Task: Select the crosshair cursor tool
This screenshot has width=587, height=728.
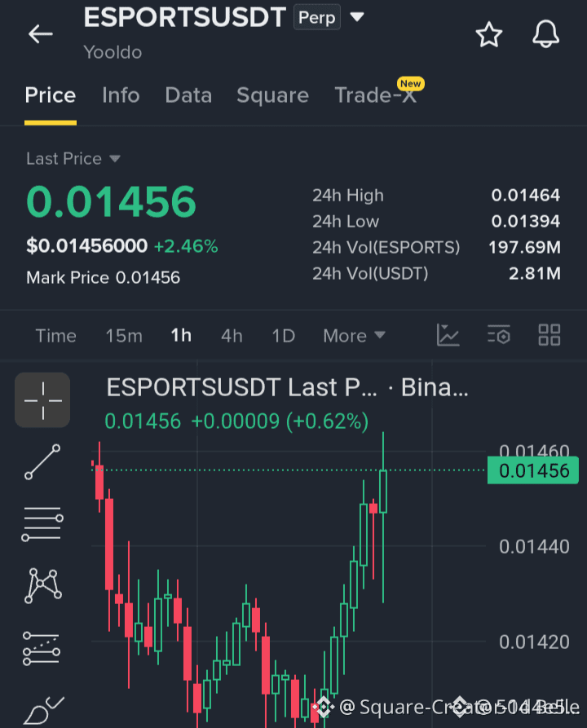Action: (42, 400)
